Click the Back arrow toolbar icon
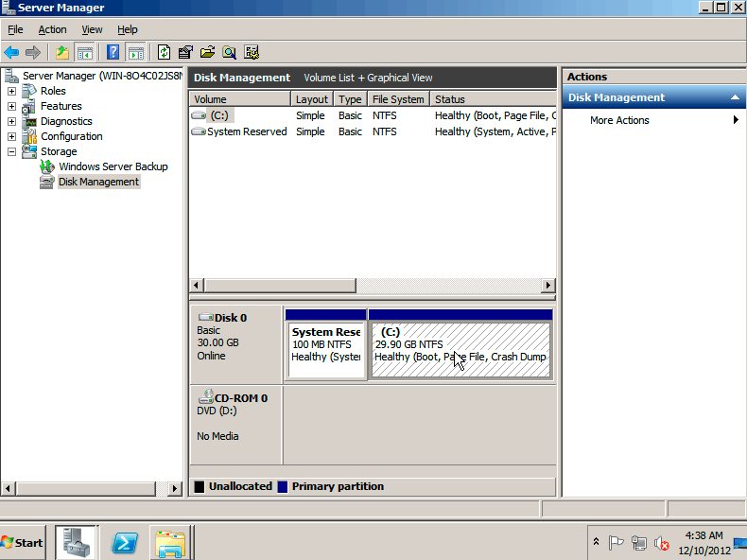 tap(11, 52)
